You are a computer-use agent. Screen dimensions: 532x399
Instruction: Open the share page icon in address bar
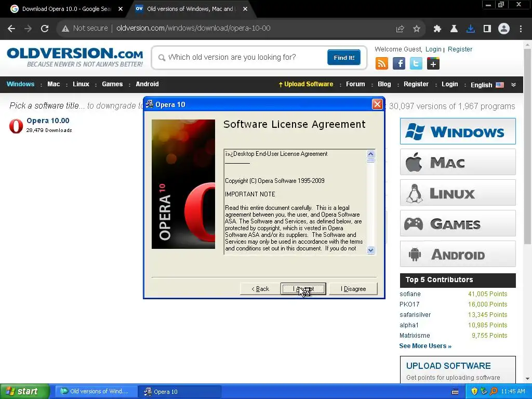pos(400,29)
